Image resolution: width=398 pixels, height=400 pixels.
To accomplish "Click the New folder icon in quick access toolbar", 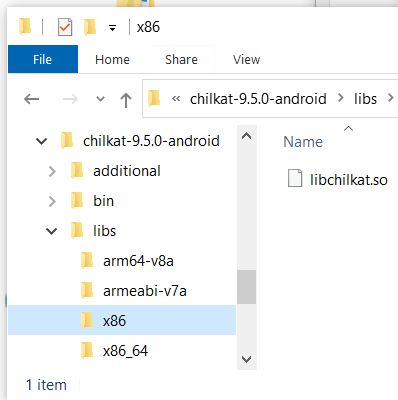I will click(x=90, y=27).
